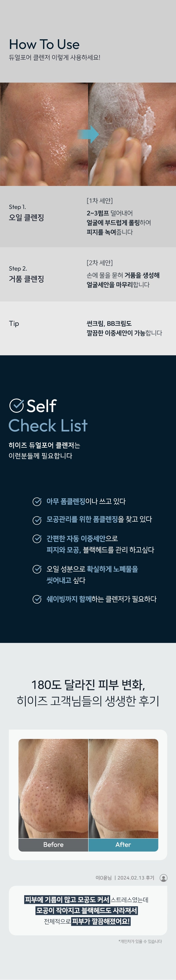Click the check icon beside 아무 폼클렌징이나 쓰고 있다
Image resolution: width=176 pixels, height=980 pixels.
pyautogui.click(x=37, y=501)
